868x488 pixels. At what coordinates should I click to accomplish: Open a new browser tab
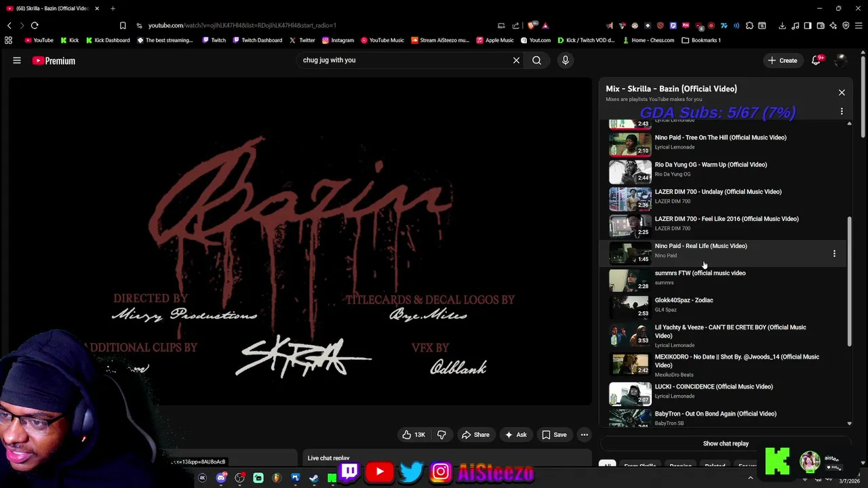(113, 8)
